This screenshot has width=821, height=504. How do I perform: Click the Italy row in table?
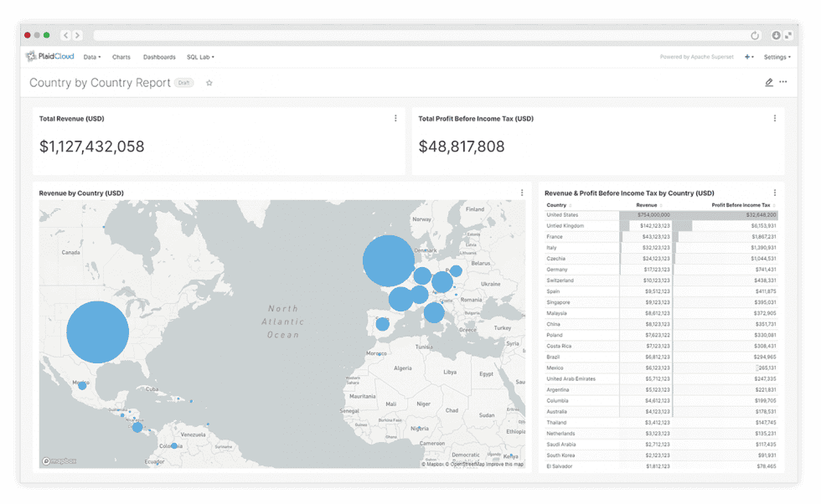click(661, 248)
